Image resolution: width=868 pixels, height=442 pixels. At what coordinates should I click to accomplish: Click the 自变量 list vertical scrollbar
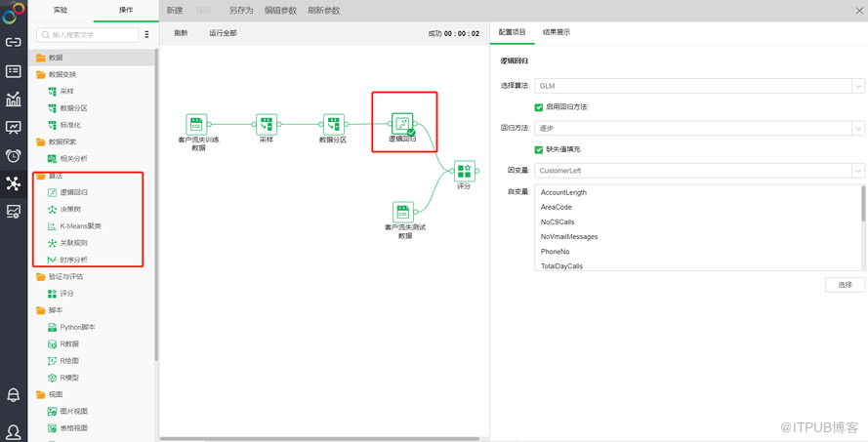coord(863,204)
